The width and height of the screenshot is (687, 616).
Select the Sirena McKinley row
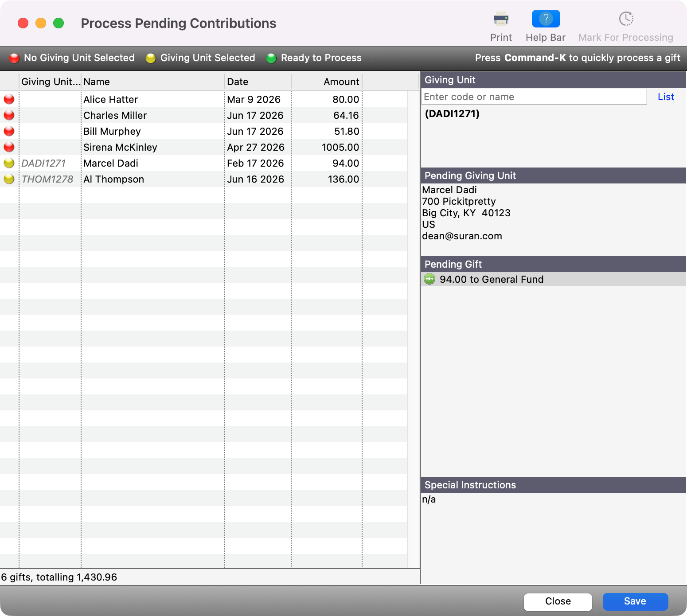click(x=203, y=147)
